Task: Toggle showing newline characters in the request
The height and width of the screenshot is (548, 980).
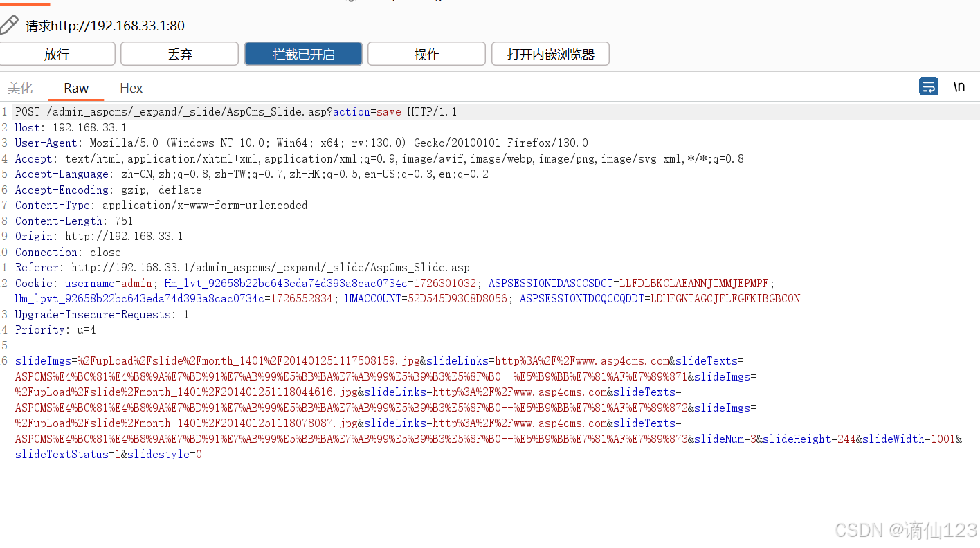Action: 959,86
